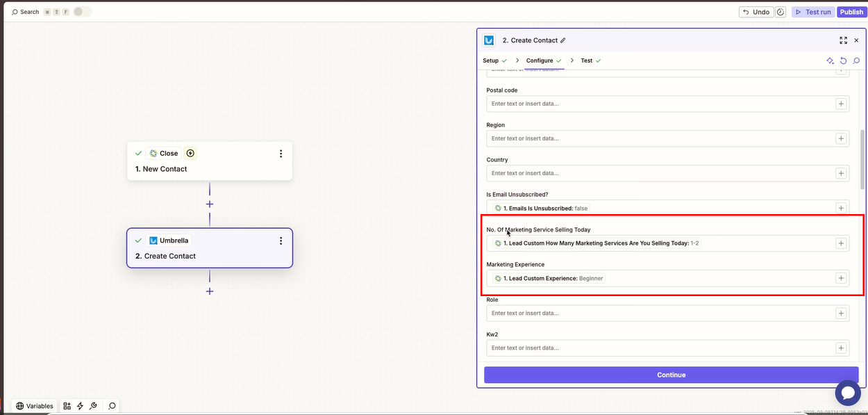This screenshot has height=415, width=868.
Task: Click the Umbrella app icon in panel header
Action: (490, 40)
